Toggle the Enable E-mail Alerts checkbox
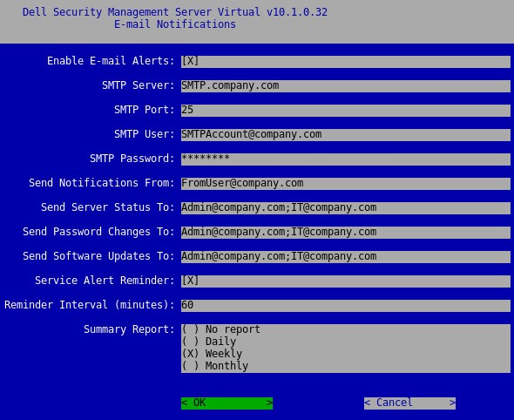 tap(190, 61)
